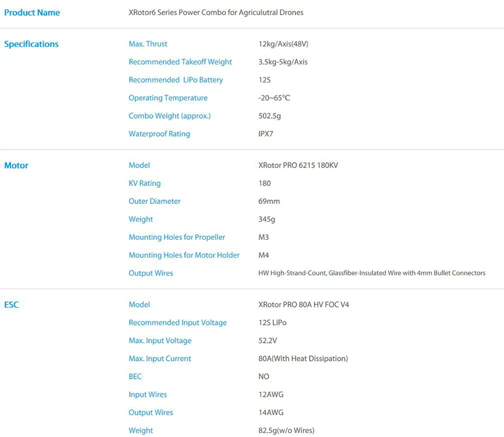Click the 'Product Name' heading

point(32,12)
